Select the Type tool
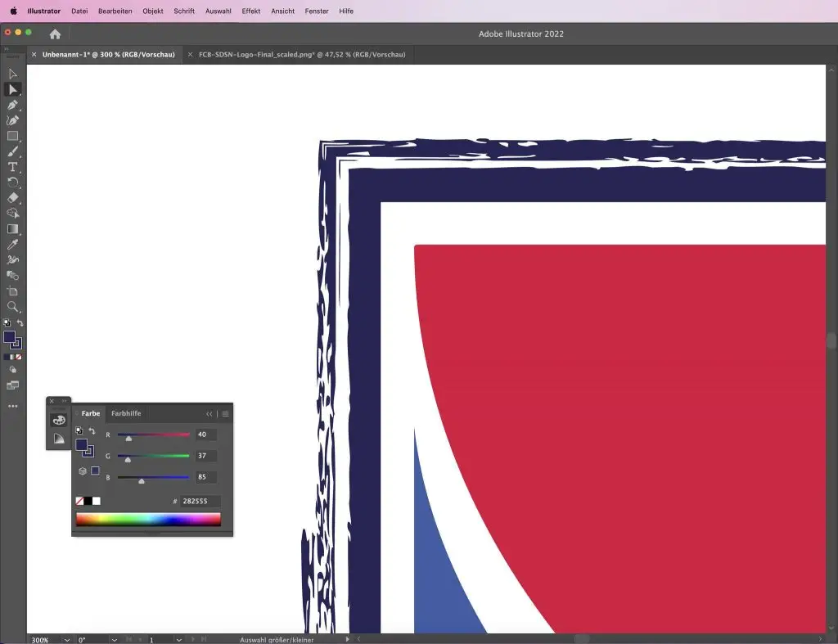 (x=12, y=167)
